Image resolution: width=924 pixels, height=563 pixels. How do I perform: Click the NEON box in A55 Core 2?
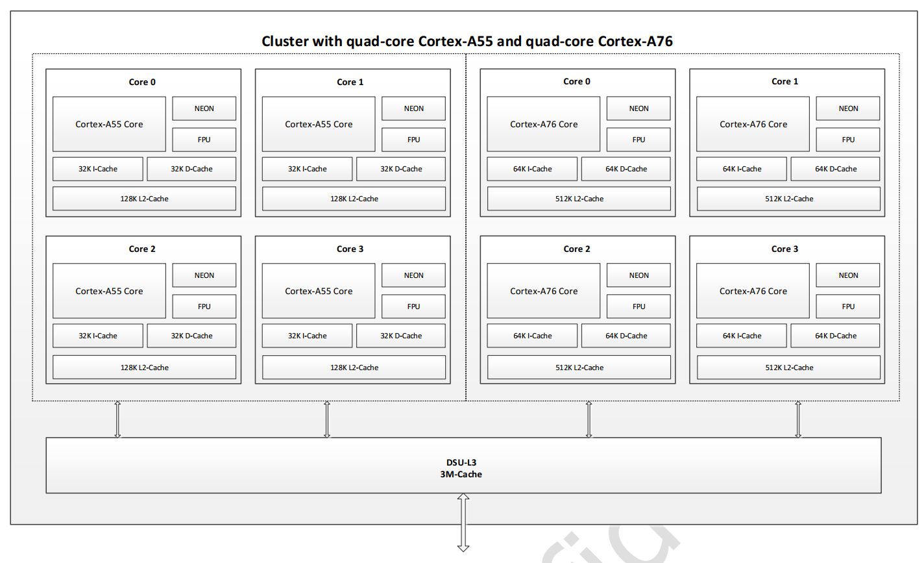tap(204, 275)
